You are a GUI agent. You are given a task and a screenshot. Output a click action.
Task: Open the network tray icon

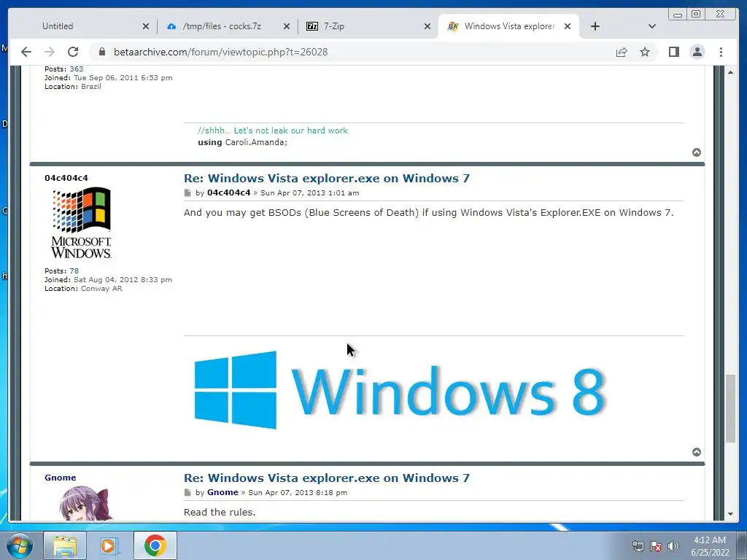(638, 546)
